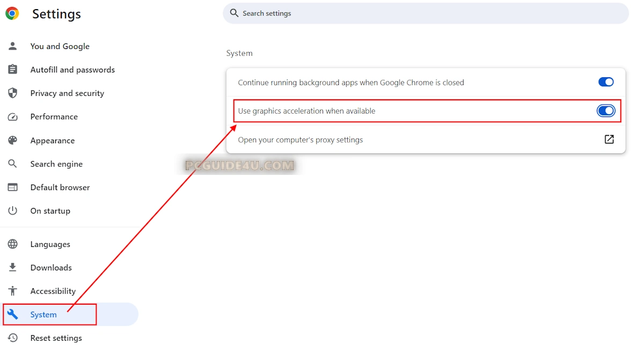644x353 pixels.
Task: Click the globe icon for Languages
Action: click(x=13, y=244)
